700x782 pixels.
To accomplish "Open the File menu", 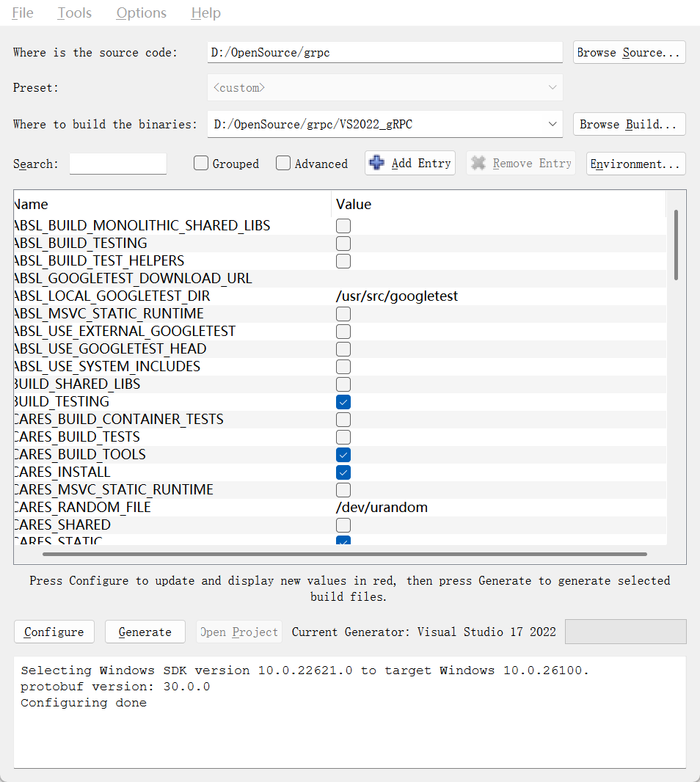I will click(x=23, y=13).
